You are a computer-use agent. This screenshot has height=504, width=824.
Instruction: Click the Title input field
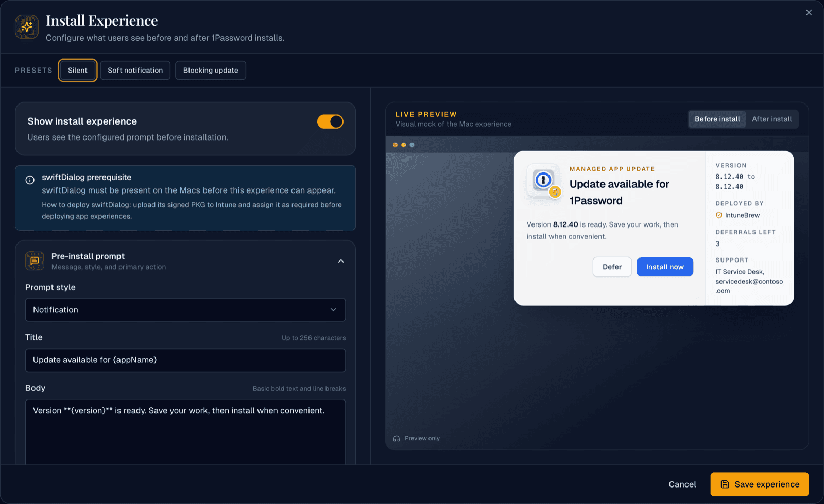185,360
